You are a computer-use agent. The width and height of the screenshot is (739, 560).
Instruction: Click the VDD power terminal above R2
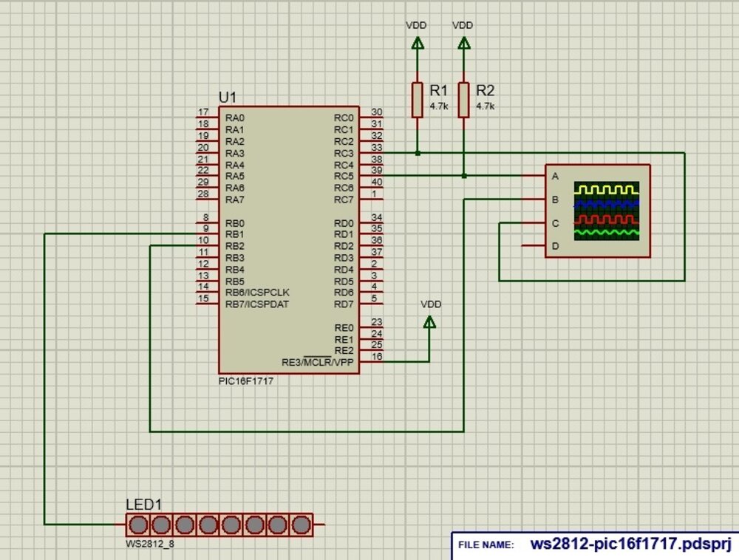[x=464, y=43]
